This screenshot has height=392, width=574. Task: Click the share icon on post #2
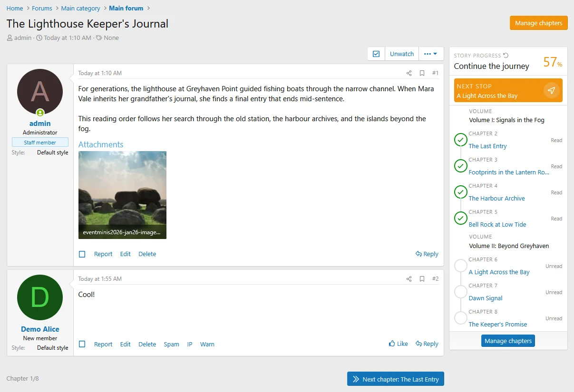pyautogui.click(x=409, y=279)
